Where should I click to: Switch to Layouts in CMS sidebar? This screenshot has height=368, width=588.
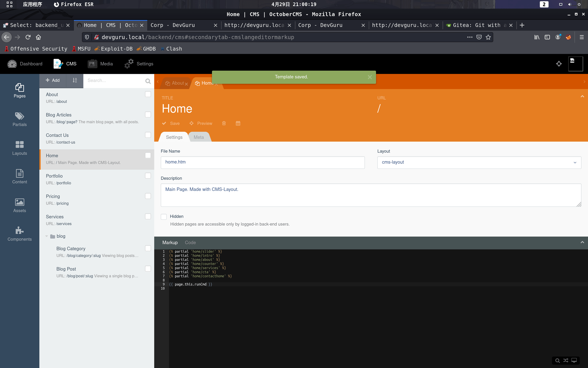19,148
